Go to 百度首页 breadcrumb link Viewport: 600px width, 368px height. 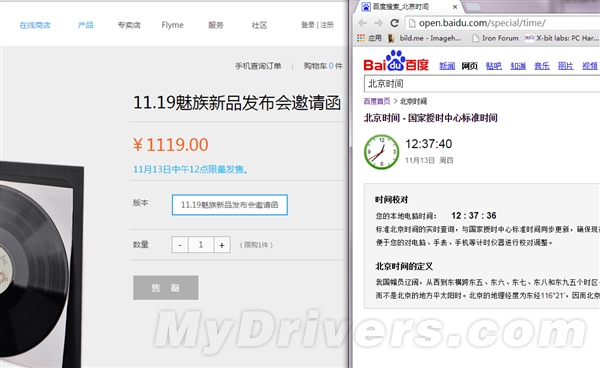tap(377, 101)
